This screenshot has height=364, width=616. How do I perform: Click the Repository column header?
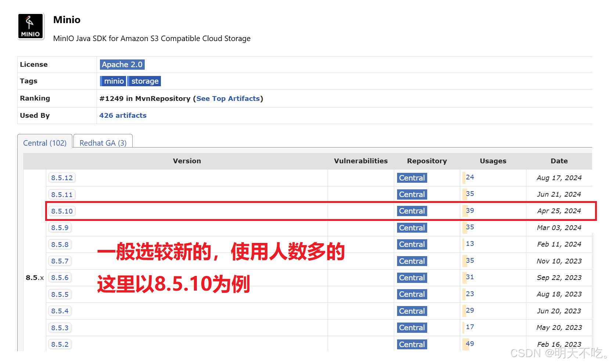tap(427, 161)
